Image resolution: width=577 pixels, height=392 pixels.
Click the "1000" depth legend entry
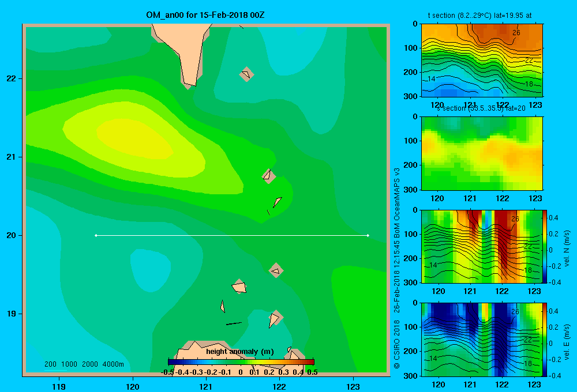69,364
